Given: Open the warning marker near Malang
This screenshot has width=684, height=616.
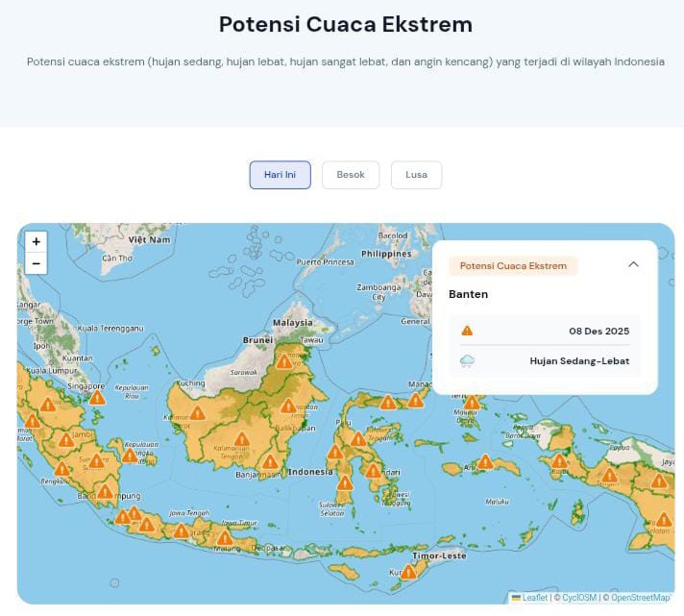Looking at the screenshot, I should click(225, 538).
